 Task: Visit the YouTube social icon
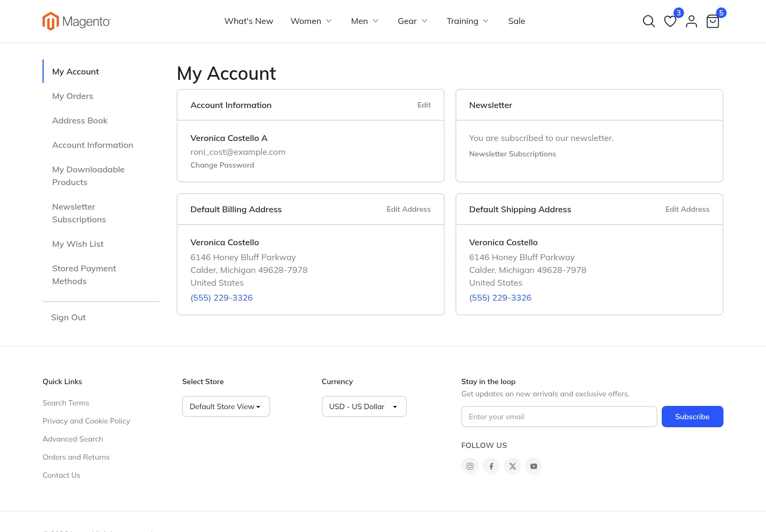pos(534,466)
